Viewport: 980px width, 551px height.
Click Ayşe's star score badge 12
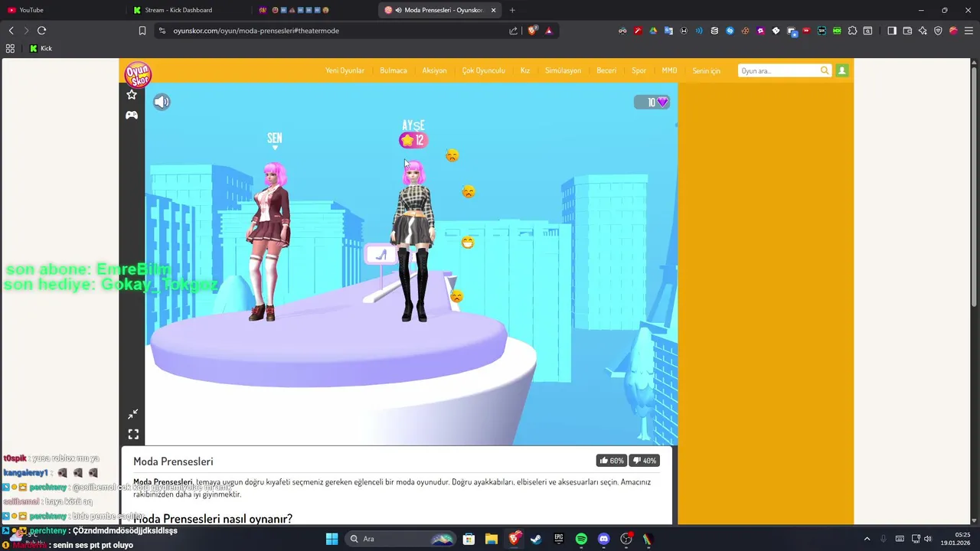click(413, 140)
